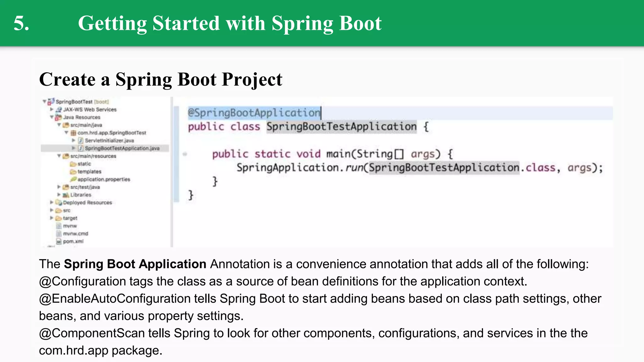Collapse the src/main/resources folder arrow
The image size is (644, 362).
click(59, 156)
